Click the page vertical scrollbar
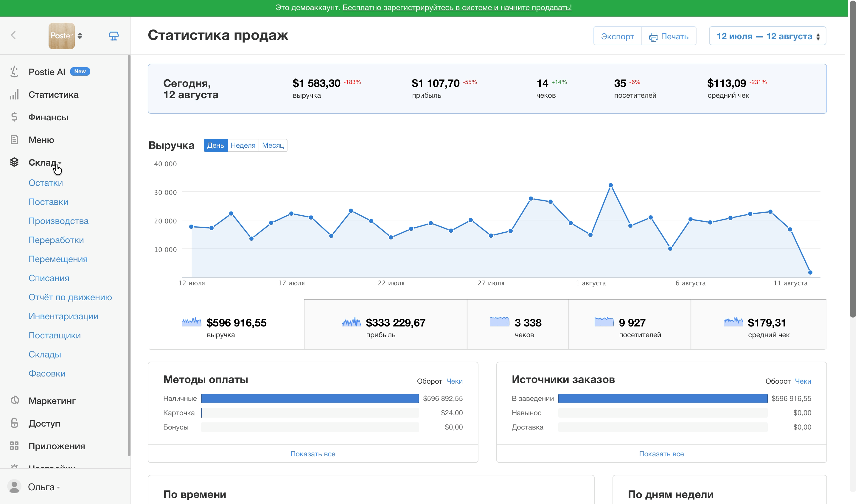The width and height of the screenshot is (858, 504). tap(853, 159)
